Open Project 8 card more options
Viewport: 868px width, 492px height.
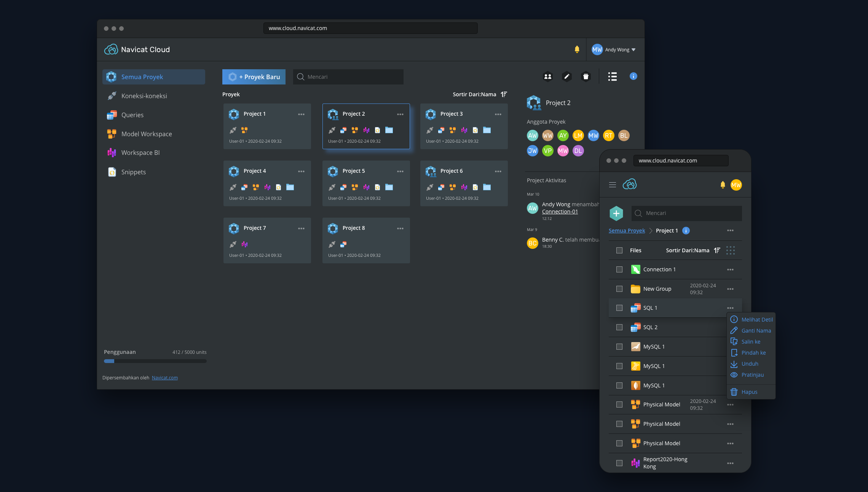point(400,228)
